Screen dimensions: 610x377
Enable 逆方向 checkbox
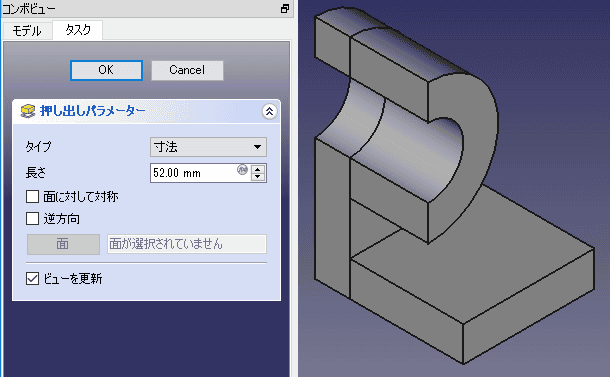coord(32,219)
